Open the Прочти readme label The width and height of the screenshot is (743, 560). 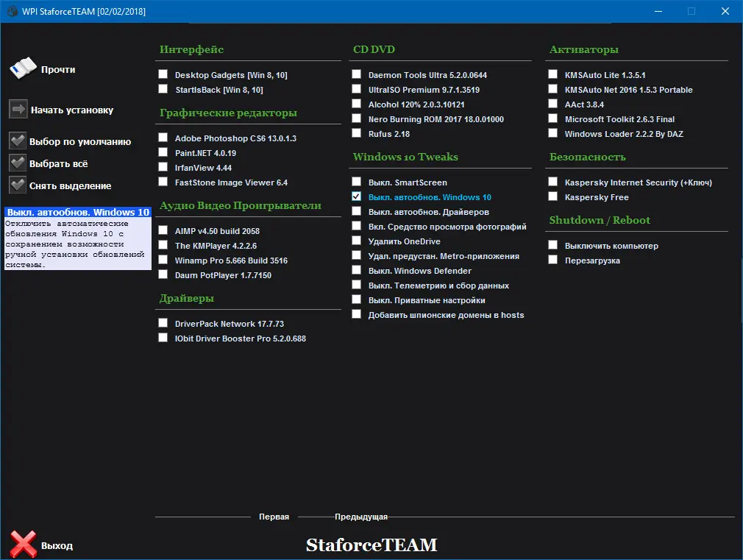click(x=58, y=70)
